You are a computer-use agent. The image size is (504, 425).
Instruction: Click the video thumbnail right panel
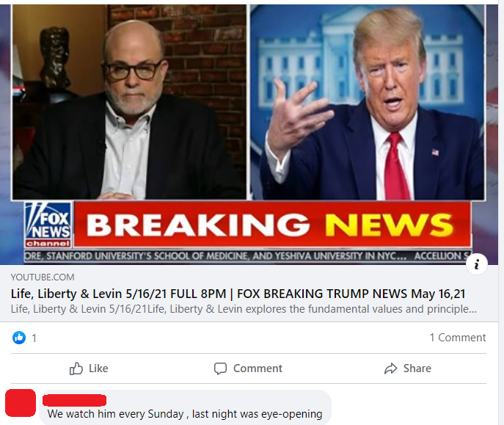(368, 102)
